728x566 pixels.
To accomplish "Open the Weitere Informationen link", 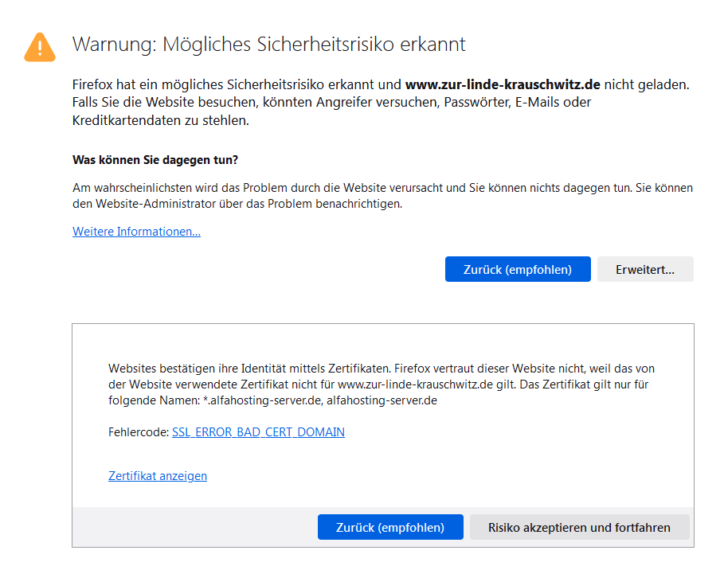I will (x=136, y=232).
